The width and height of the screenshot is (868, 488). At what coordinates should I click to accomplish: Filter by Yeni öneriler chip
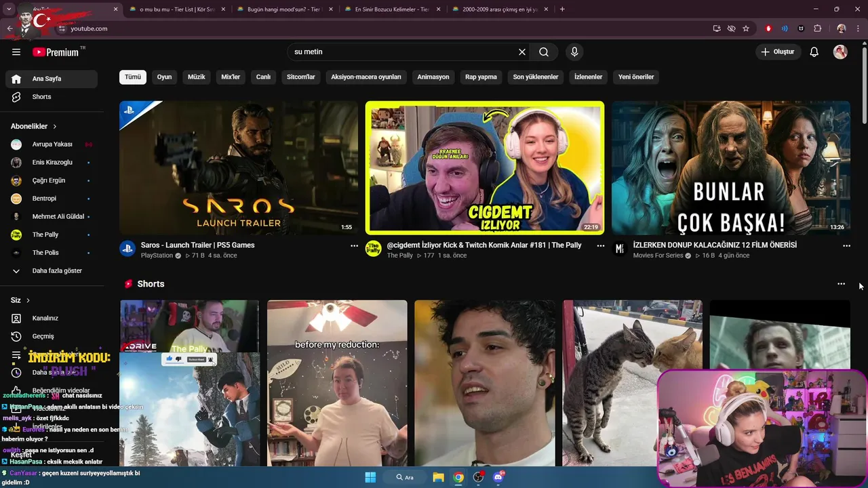[636, 77]
